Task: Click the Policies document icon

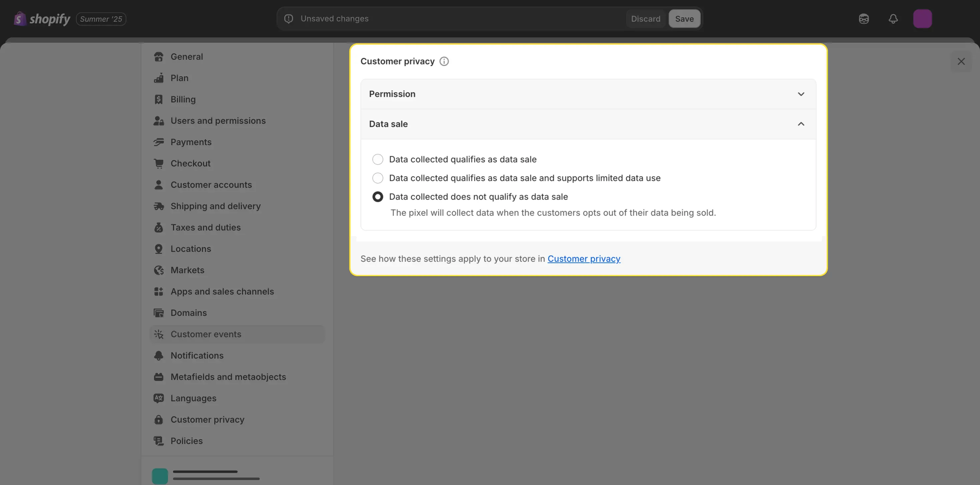Action: [159, 440]
